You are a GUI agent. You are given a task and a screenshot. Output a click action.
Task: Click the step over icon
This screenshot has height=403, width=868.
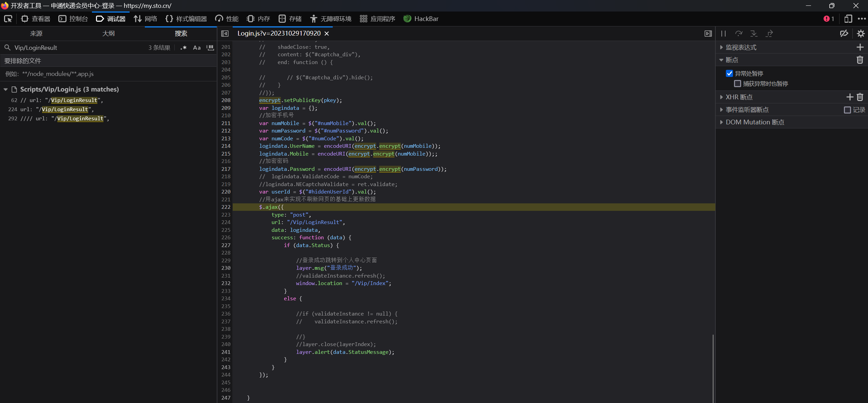(739, 34)
